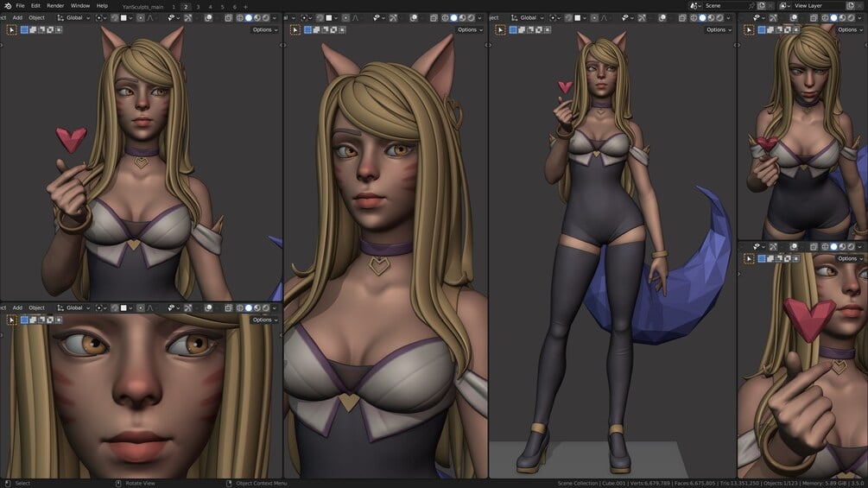Toggle proportional editing in full-body viewport
Viewport: 868px width, 488px height.
pos(594,17)
